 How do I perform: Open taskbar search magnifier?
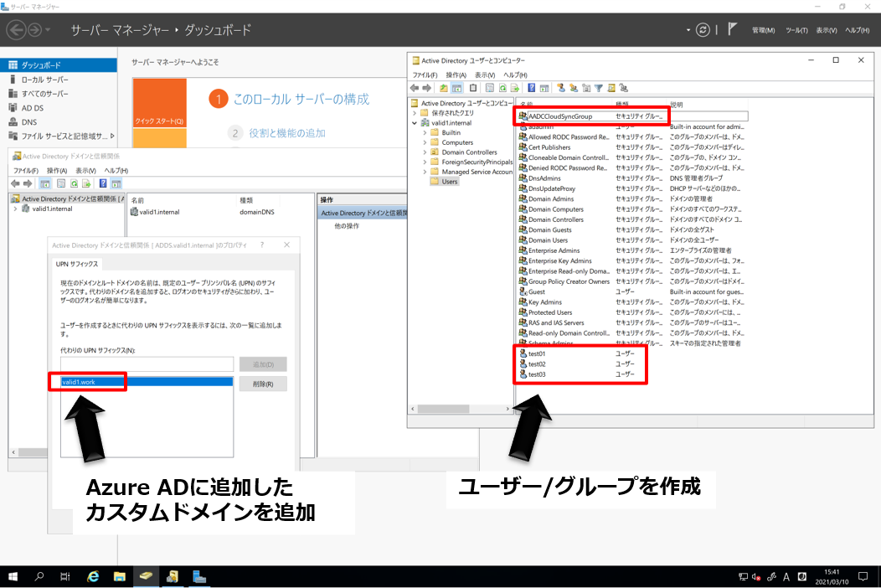(x=39, y=576)
